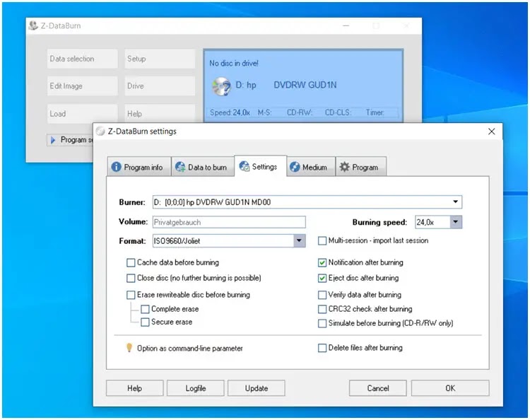Enable Erase rewriteable disc before burning
This screenshot has width=530, height=420.
point(131,295)
